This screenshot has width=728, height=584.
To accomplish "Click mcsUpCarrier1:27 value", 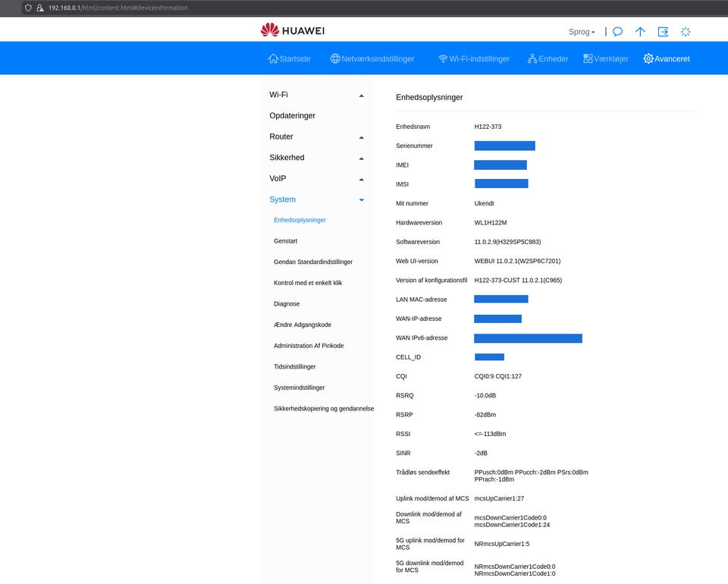I will [x=499, y=498].
